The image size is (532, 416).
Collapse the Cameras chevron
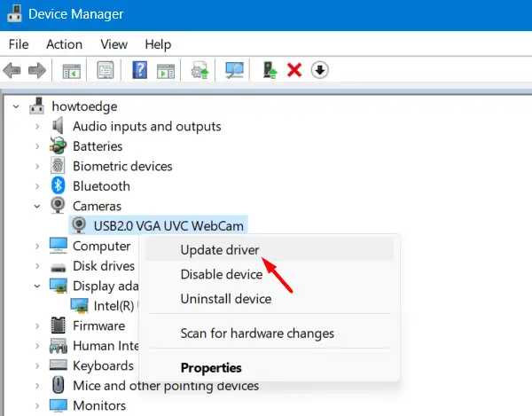pyautogui.click(x=37, y=207)
